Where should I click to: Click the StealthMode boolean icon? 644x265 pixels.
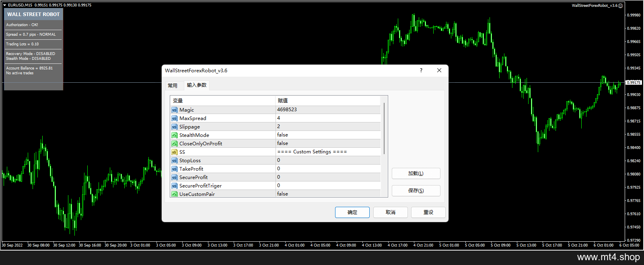(174, 135)
